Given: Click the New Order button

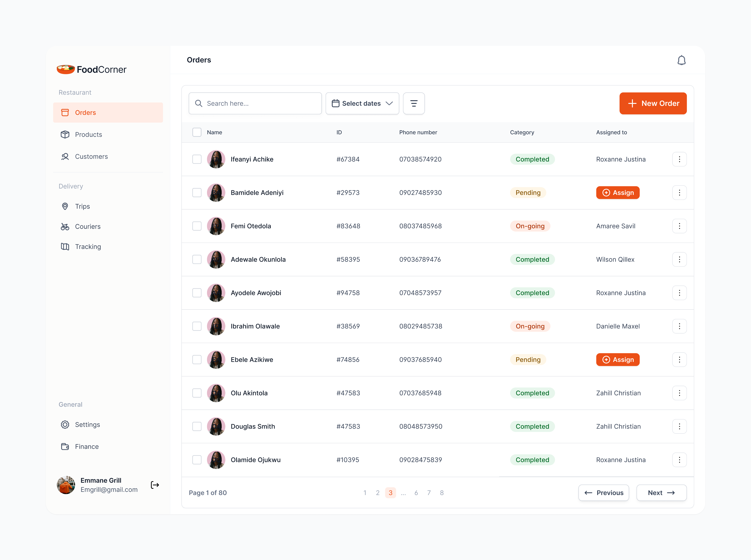Looking at the screenshot, I should pyautogui.click(x=653, y=103).
